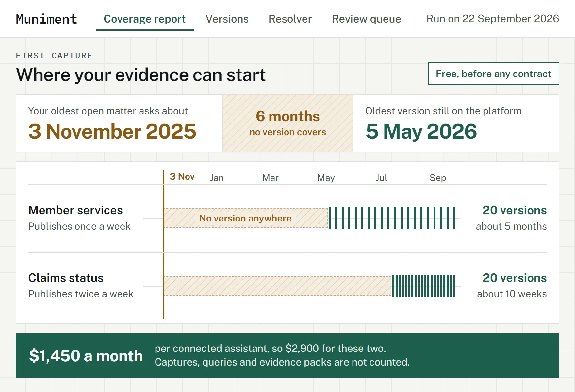This screenshot has height=392, width=575.
Task: Click 'Publishes twice a week' text
Action: [x=81, y=294]
